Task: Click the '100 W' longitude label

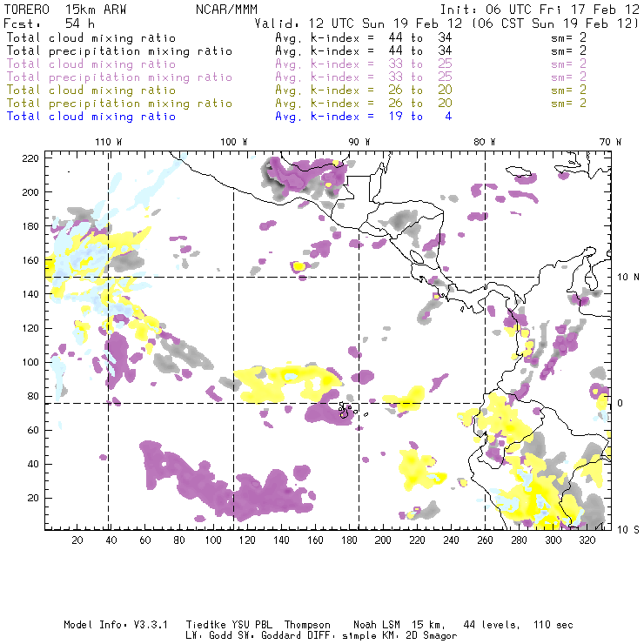Action: 234,142
